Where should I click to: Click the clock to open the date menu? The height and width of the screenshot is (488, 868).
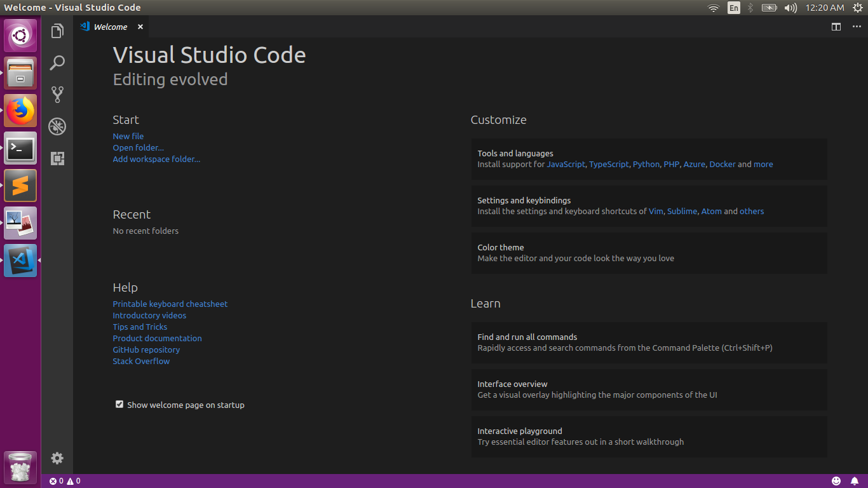(827, 8)
